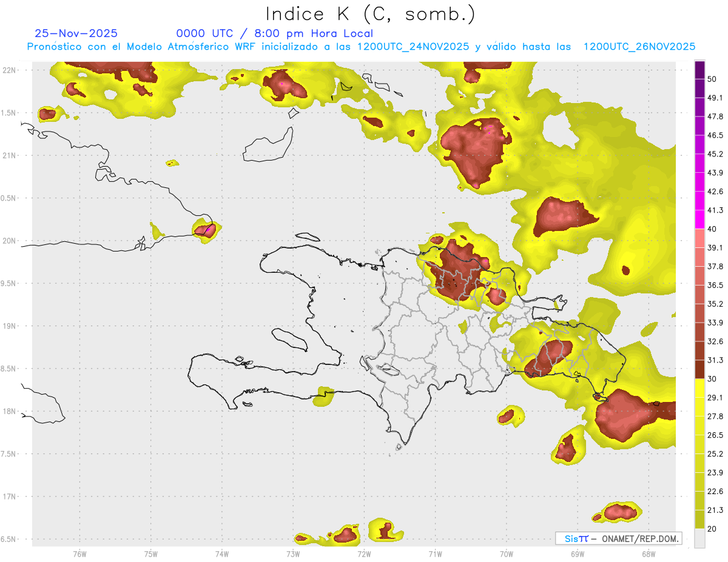Click the 69W longitude label
The image size is (728, 562).
[x=578, y=554]
